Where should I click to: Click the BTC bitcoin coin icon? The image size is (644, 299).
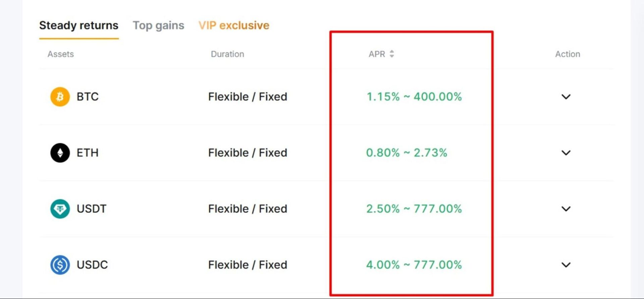(x=59, y=97)
